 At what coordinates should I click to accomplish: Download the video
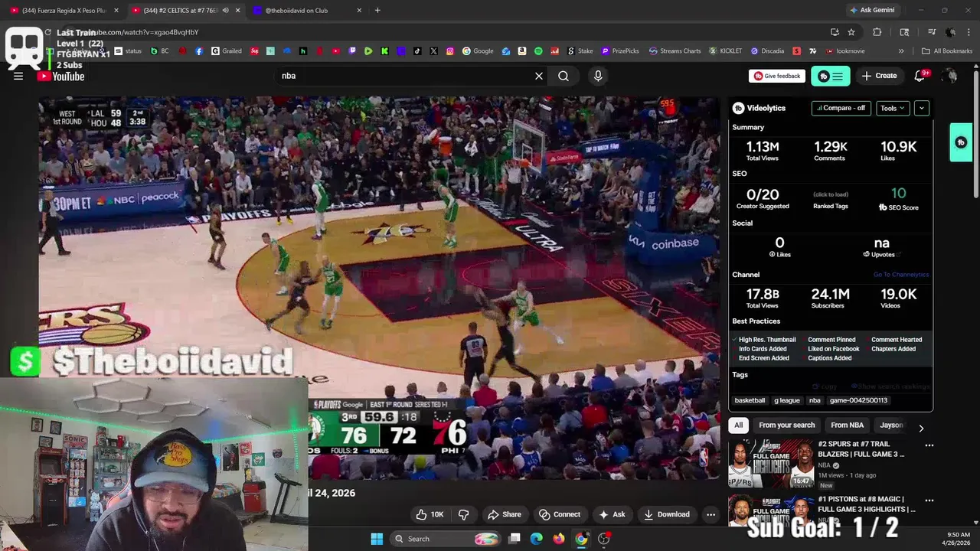[667, 514]
